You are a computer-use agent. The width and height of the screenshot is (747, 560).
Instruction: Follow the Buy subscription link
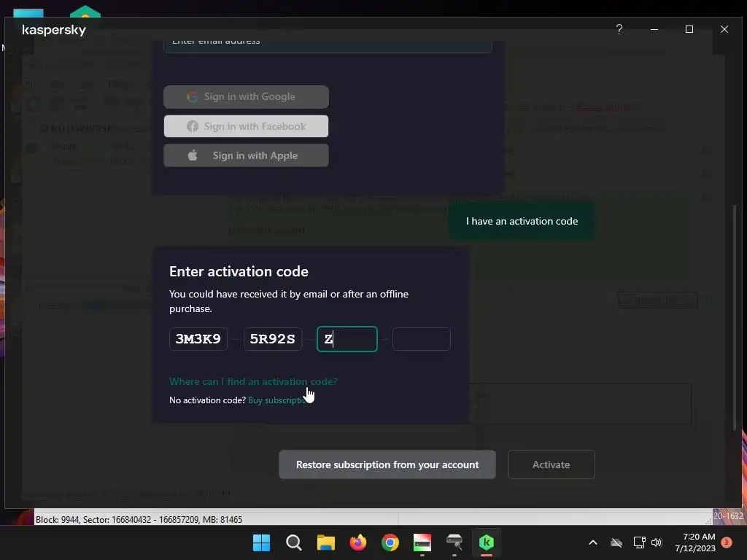click(277, 400)
